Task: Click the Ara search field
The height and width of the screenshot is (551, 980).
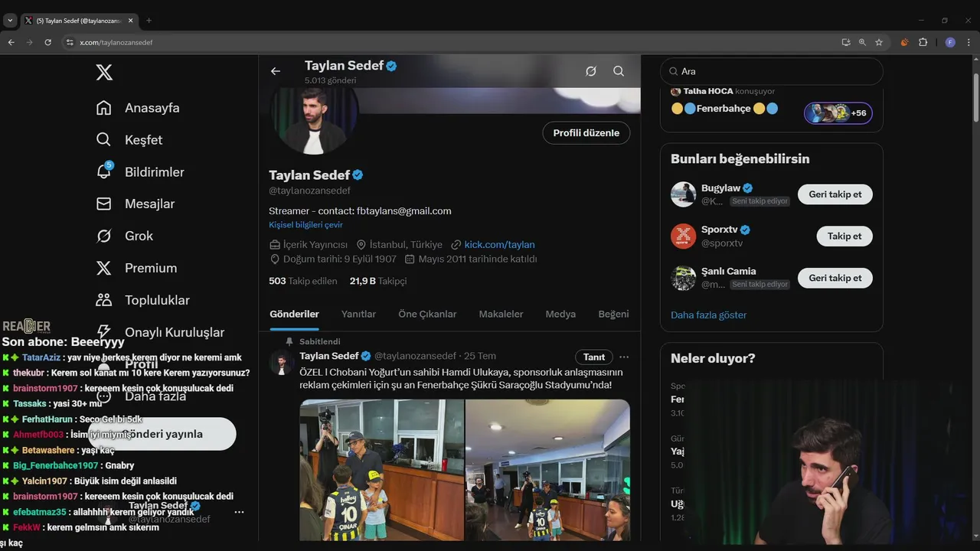Action: (772, 71)
